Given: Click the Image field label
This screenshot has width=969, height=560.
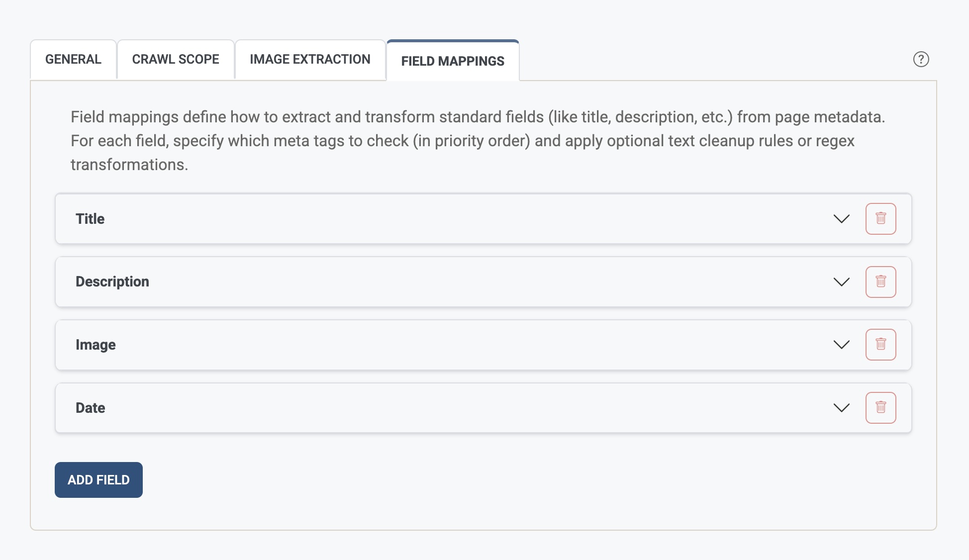Looking at the screenshot, I should (x=96, y=345).
